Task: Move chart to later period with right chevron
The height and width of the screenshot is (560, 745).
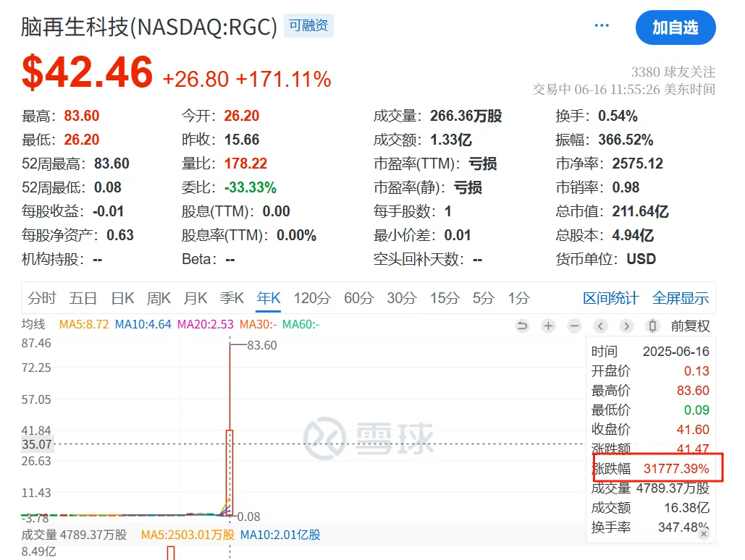Action: click(627, 326)
